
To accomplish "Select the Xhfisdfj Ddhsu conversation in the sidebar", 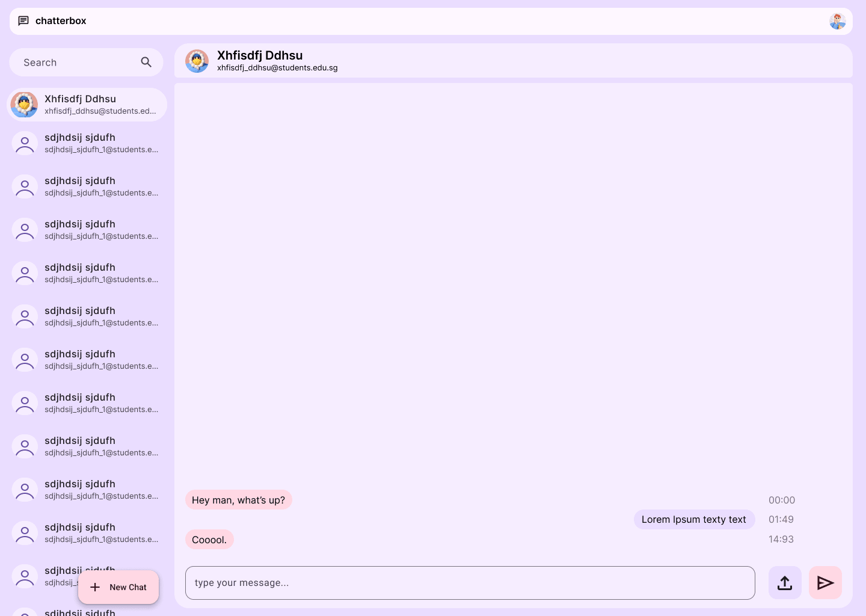I will pos(87,105).
